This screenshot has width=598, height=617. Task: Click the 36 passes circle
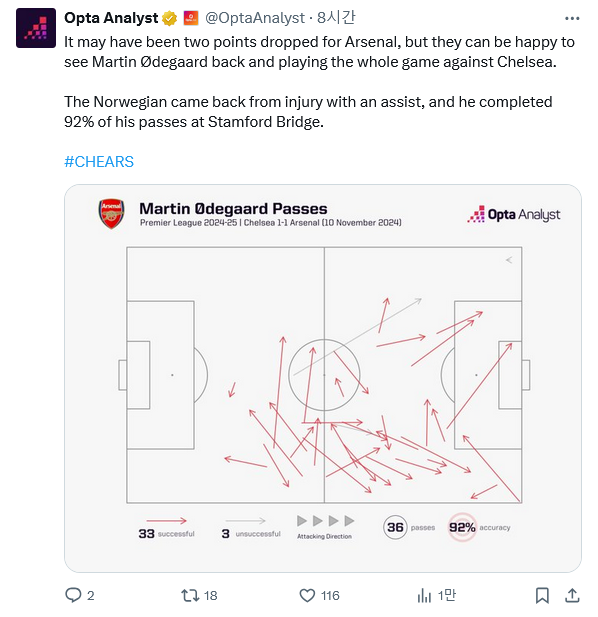[395, 527]
